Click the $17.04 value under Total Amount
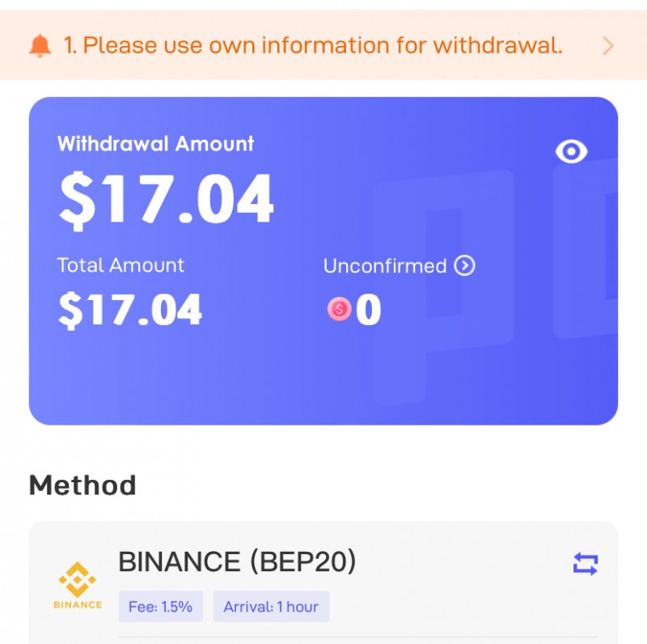This screenshot has height=644, width=647. (x=130, y=310)
